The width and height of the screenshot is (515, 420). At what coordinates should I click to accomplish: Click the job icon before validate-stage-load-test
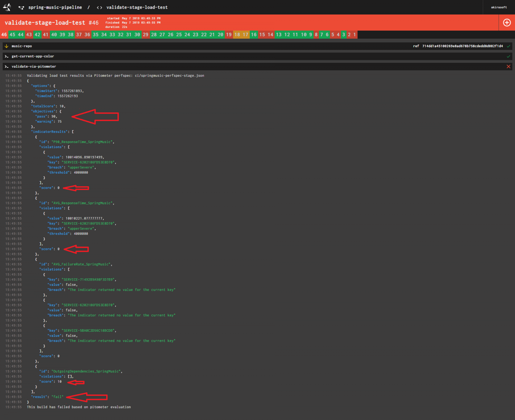pyautogui.click(x=99, y=7)
